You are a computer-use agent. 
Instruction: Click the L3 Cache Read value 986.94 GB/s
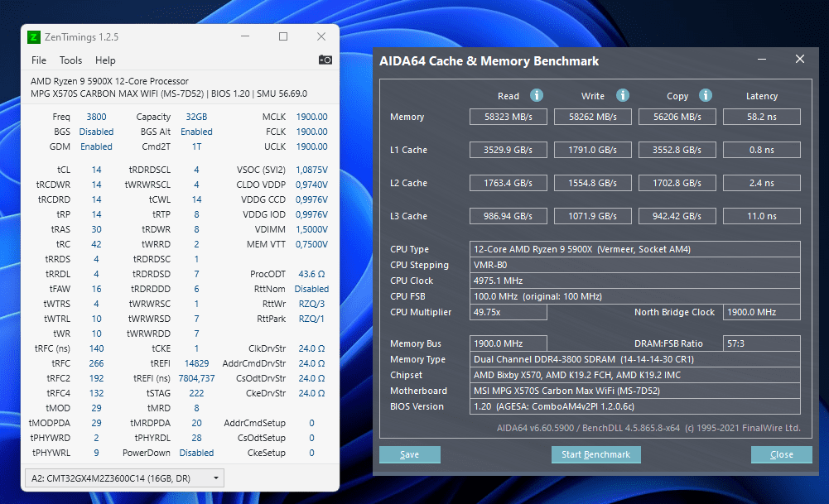508,216
